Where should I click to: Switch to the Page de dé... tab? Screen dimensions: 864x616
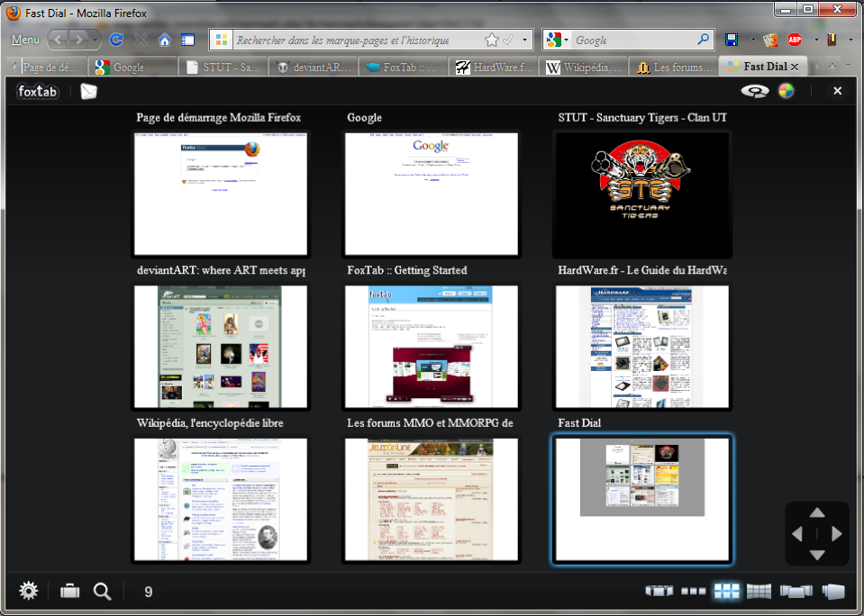coord(53,68)
